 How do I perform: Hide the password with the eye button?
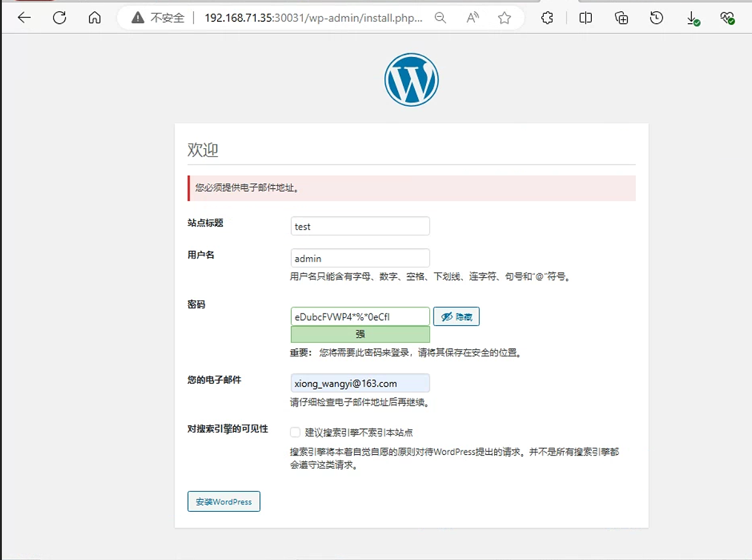[456, 317]
